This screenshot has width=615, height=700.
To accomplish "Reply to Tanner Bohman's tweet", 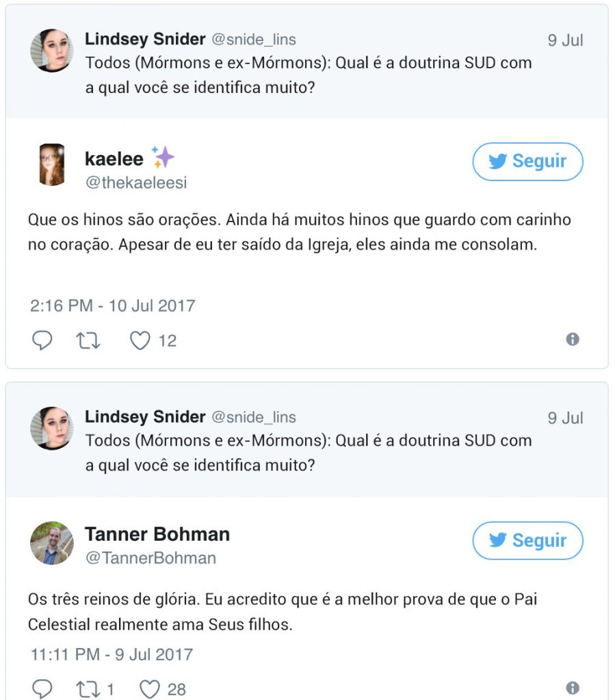I will click(x=42, y=688).
